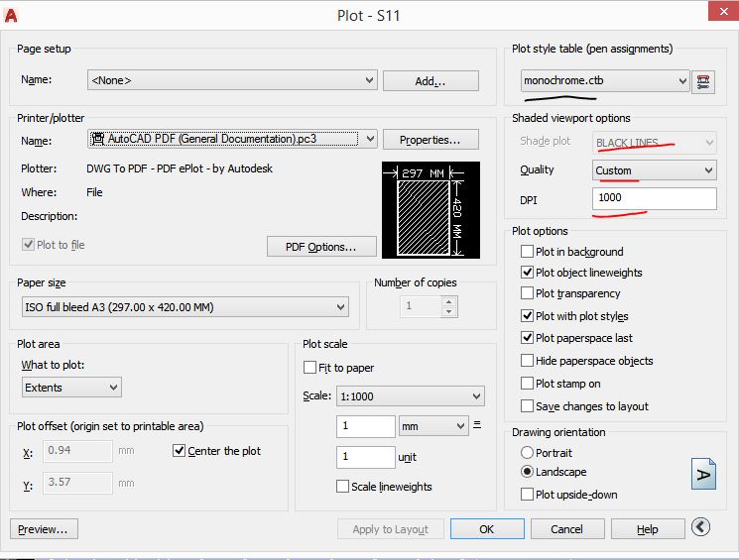Select Landscape orientation
The height and width of the screenshot is (560, 739).
(527, 472)
